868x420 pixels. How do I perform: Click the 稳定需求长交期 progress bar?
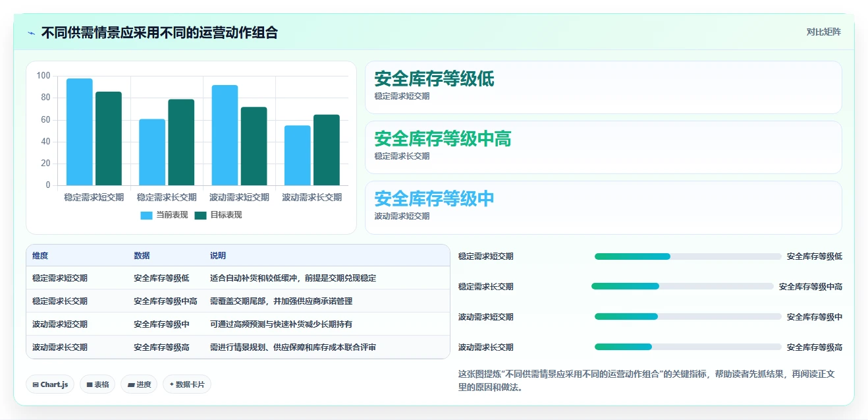(x=682, y=286)
